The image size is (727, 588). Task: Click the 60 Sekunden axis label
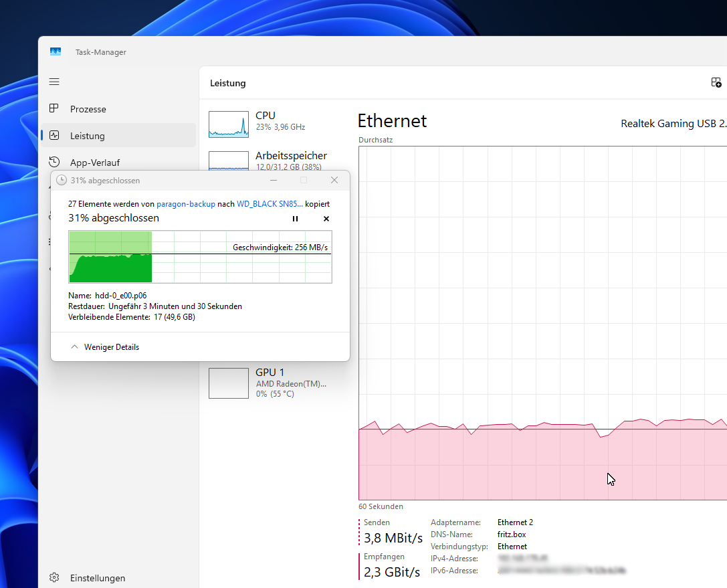point(381,506)
